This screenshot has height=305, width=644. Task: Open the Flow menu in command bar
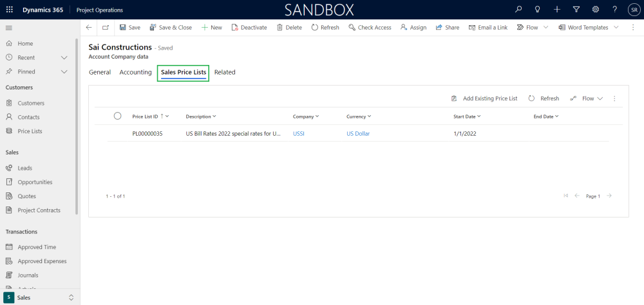[x=533, y=28]
